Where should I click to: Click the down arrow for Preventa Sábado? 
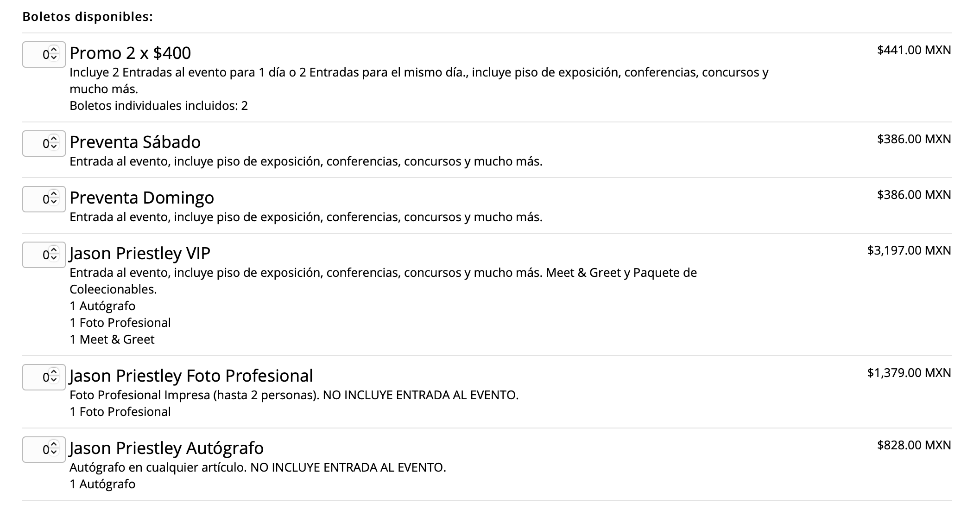point(55,147)
